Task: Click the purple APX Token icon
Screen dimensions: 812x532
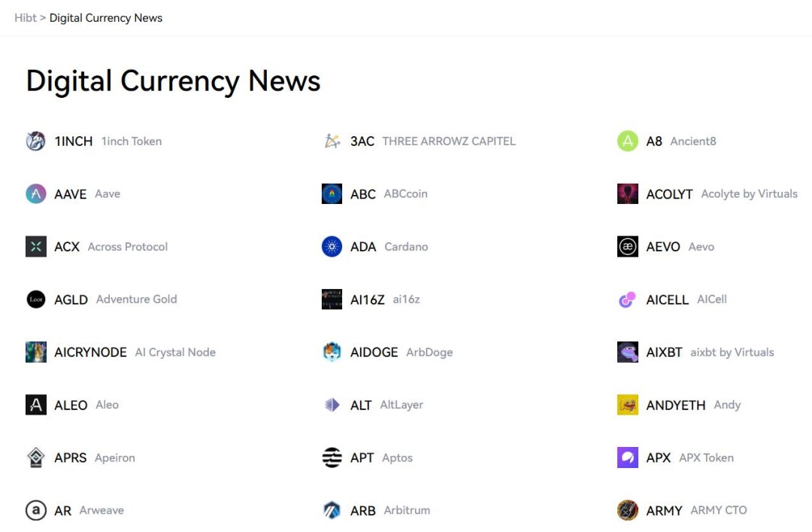Action: coord(628,458)
